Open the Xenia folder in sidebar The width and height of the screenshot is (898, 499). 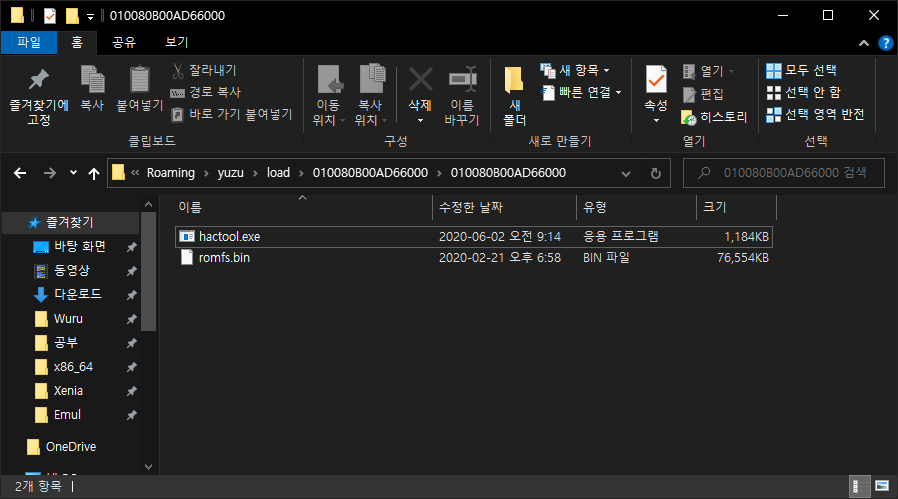point(68,391)
